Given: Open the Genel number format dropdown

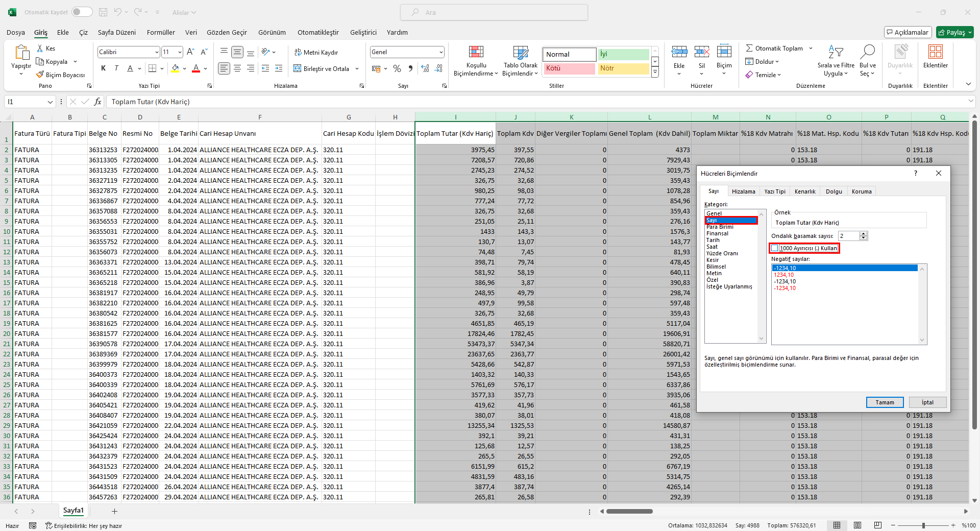Looking at the screenshot, I should (440, 52).
